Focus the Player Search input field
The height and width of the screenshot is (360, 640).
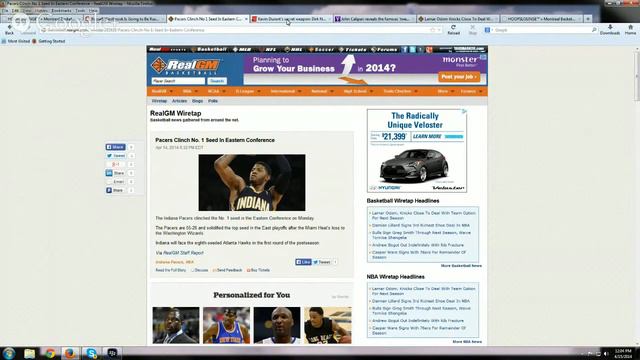click(x=178, y=81)
